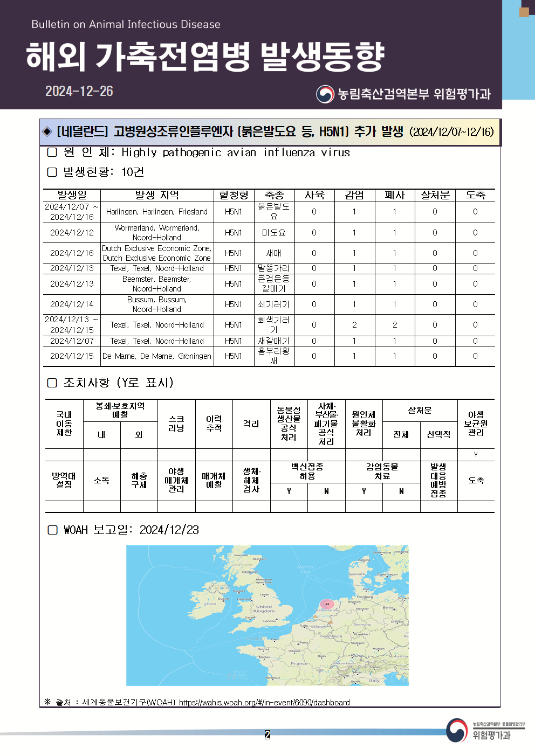
Task: Click the 큰검은등갈매기 species cell
Action: click(x=274, y=284)
